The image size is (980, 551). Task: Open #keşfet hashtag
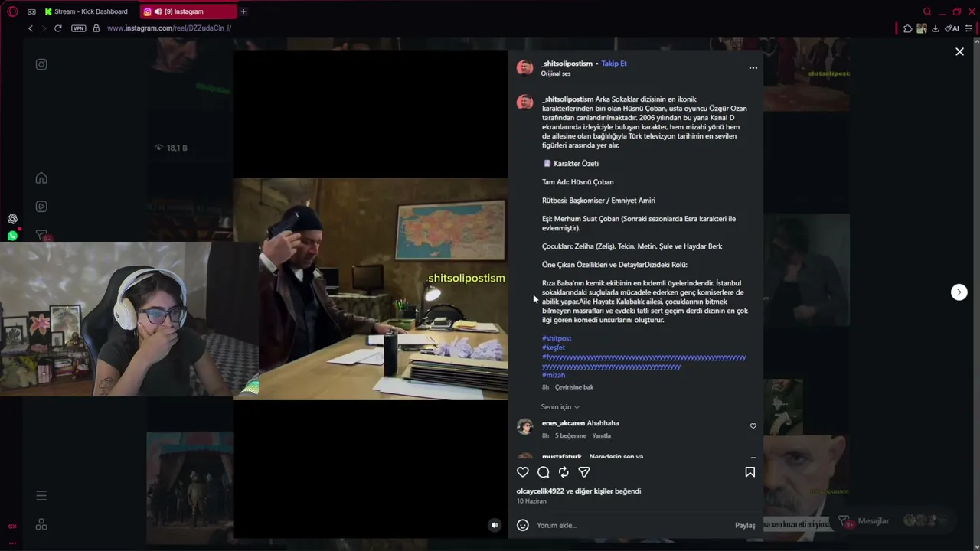click(x=554, y=347)
